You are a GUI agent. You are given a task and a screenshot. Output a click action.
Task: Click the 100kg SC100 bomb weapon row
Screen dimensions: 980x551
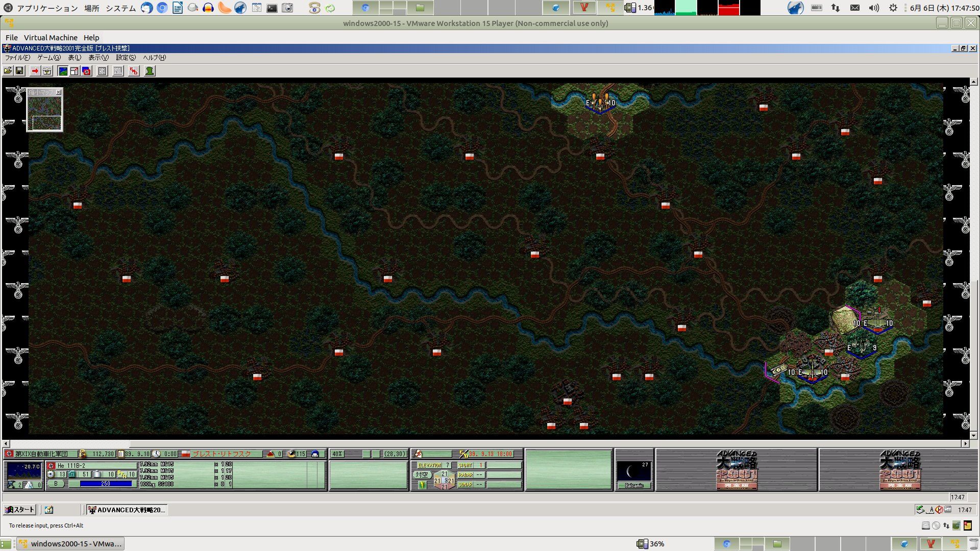click(x=186, y=484)
